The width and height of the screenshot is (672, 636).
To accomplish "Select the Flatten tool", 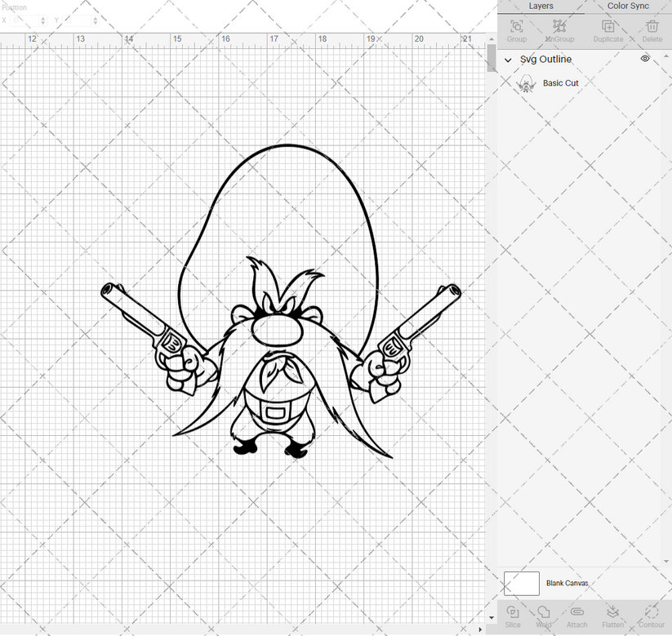I will (x=612, y=612).
